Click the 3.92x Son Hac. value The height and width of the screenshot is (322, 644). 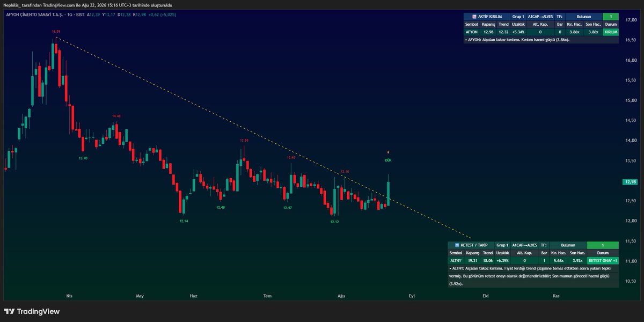click(x=577, y=260)
